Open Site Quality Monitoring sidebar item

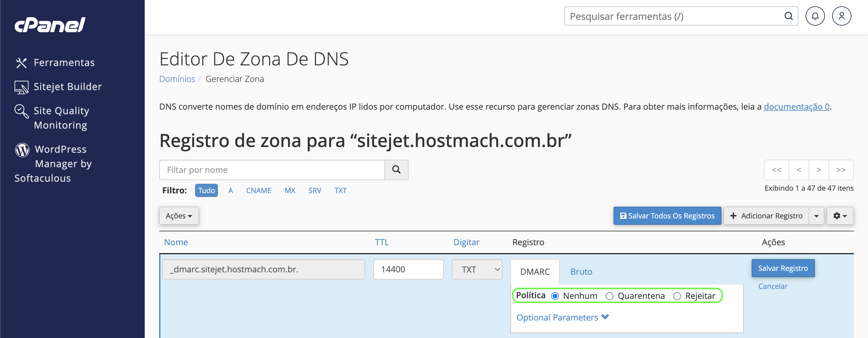(x=52, y=118)
